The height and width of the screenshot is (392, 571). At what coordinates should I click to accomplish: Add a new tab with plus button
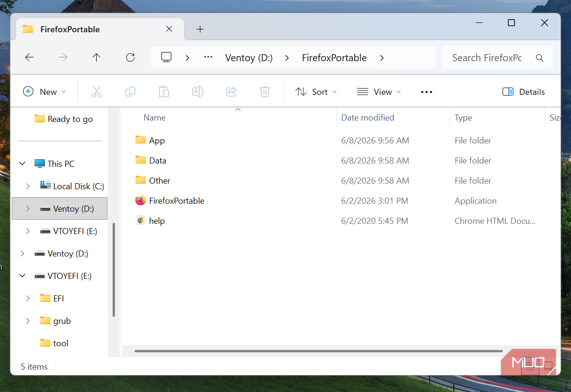coord(200,29)
